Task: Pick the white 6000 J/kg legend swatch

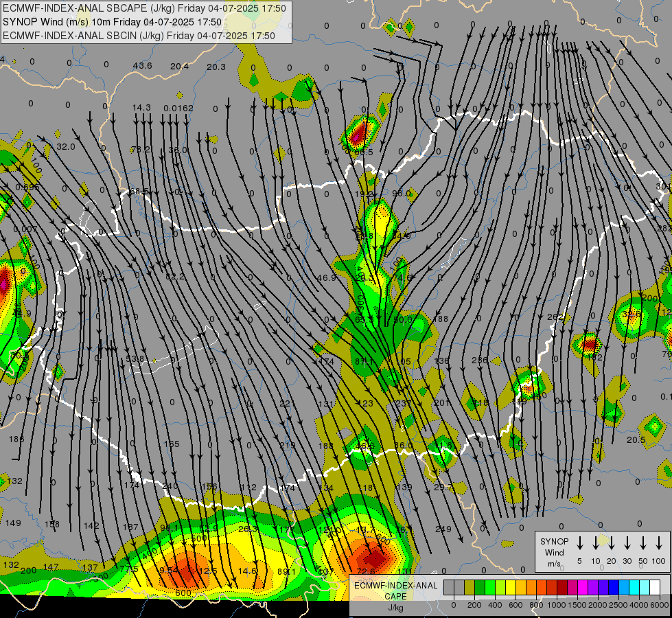Action: 656,587
